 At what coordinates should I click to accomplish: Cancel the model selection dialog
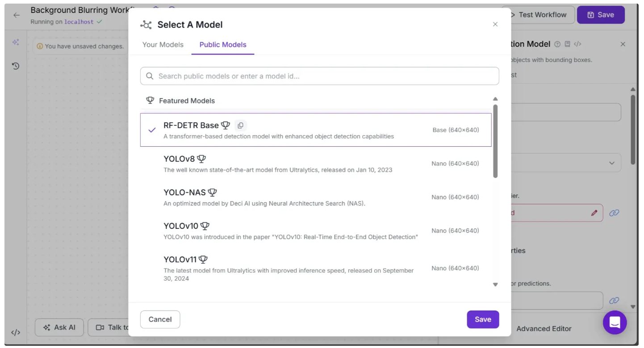point(160,319)
